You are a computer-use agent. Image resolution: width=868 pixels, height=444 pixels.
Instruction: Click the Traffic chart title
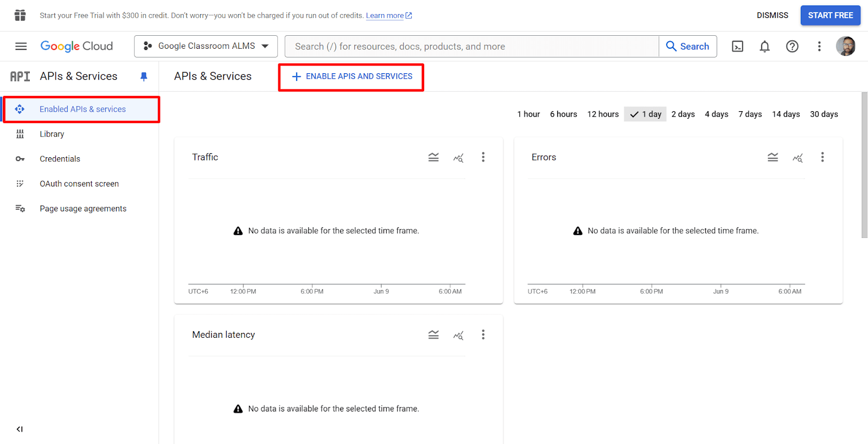pos(205,157)
